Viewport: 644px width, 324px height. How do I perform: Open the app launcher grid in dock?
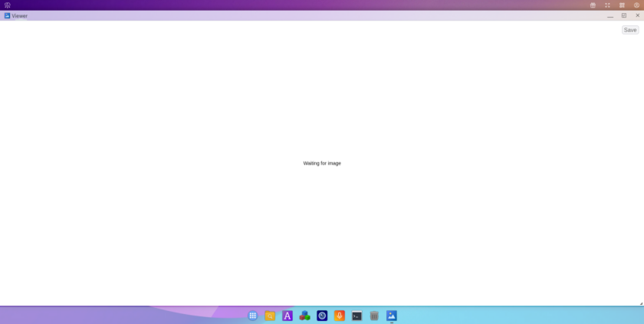coord(253,316)
